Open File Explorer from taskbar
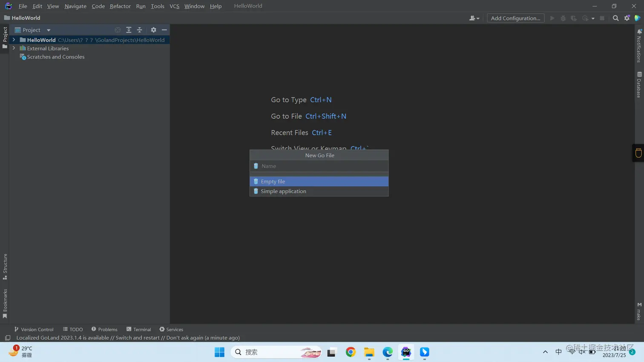The height and width of the screenshot is (362, 644). [x=369, y=352]
